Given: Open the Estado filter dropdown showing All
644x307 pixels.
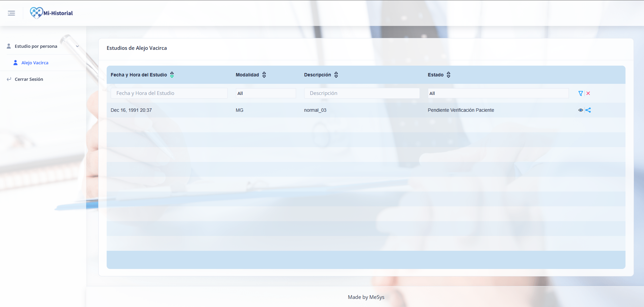Looking at the screenshot, I should tap(498, 93).
